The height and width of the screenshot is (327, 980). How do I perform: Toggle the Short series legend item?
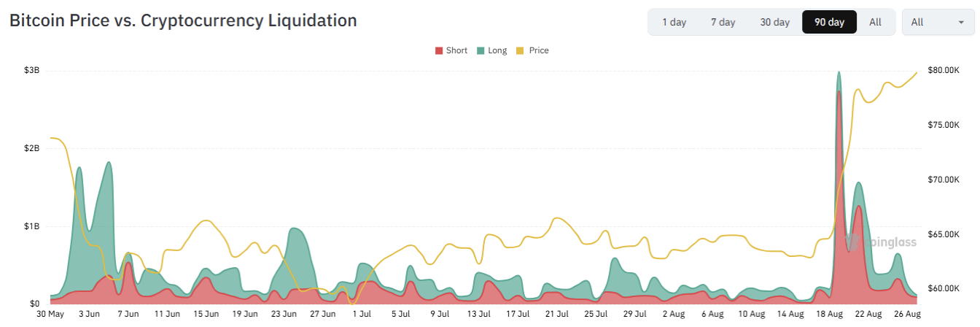click(451, 50)
